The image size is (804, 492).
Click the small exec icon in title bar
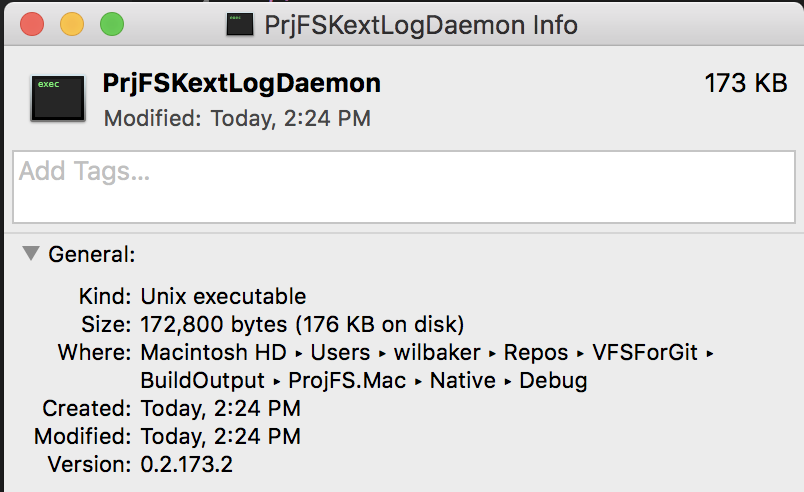click(240, 23)
